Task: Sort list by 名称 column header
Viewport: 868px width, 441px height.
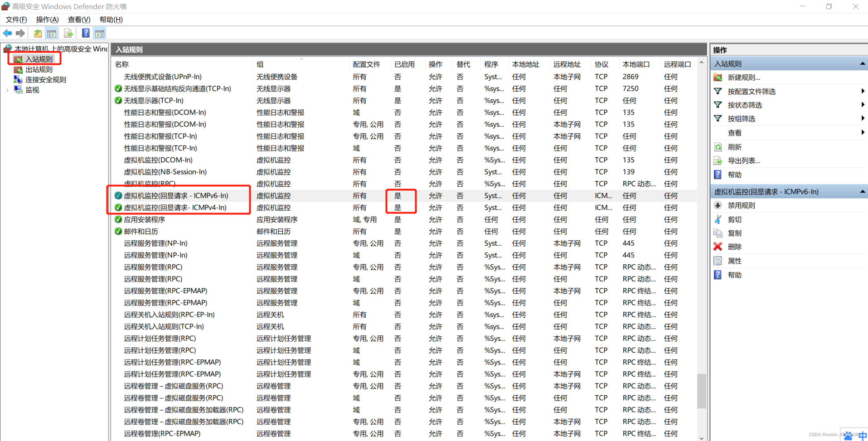Action: (182, 64)
